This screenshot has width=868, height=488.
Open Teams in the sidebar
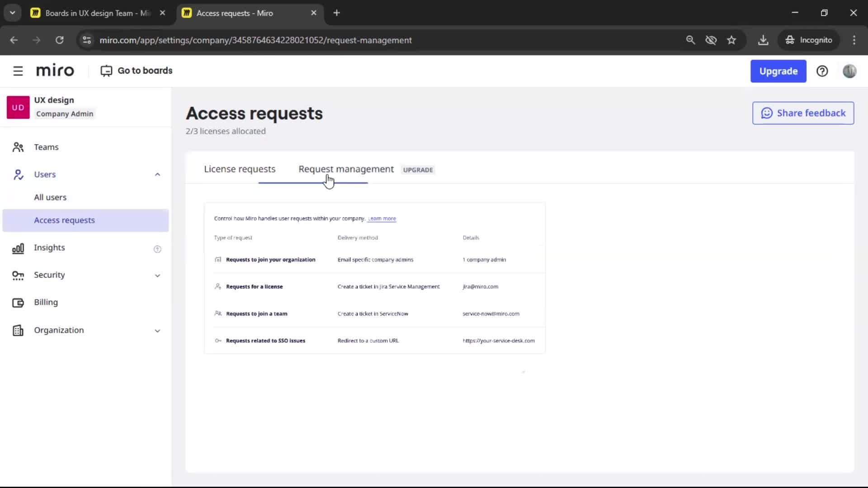pyautogui.click(x=46, y=147)
